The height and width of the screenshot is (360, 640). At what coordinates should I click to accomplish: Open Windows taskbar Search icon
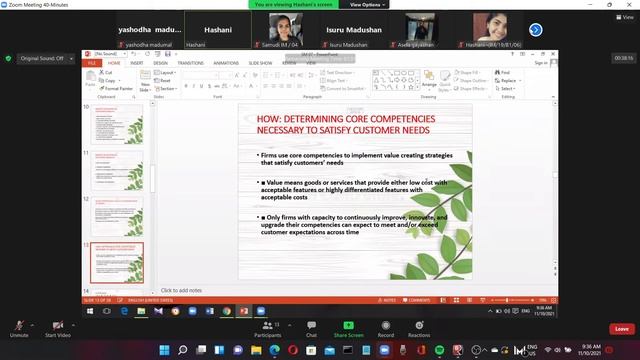[183, 350]
